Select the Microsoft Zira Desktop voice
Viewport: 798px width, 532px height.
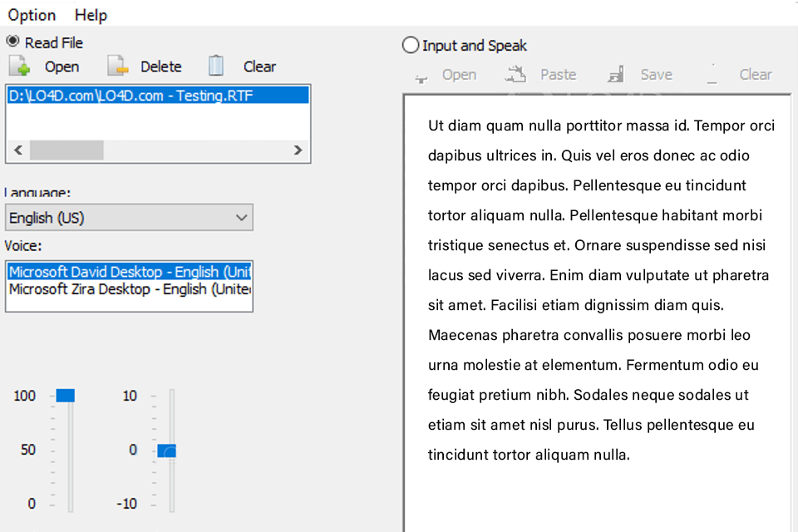[x=130, y=289]
